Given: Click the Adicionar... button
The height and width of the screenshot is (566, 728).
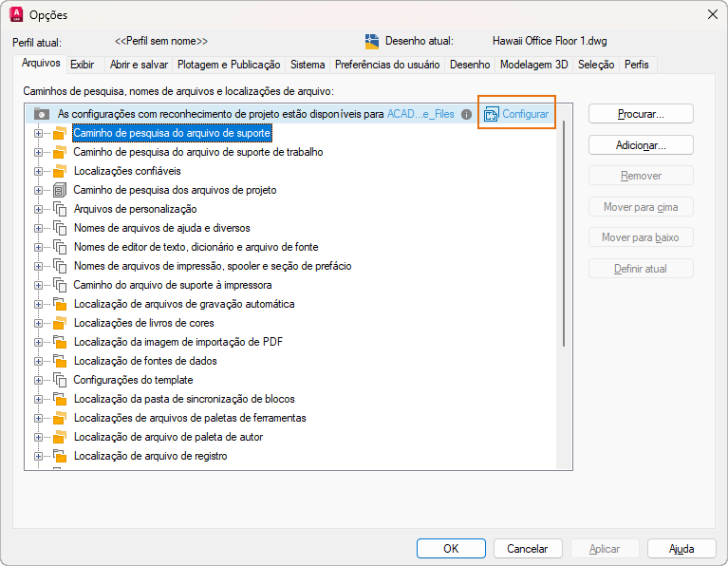Looking at the screenshot, I should coord(641,145).
